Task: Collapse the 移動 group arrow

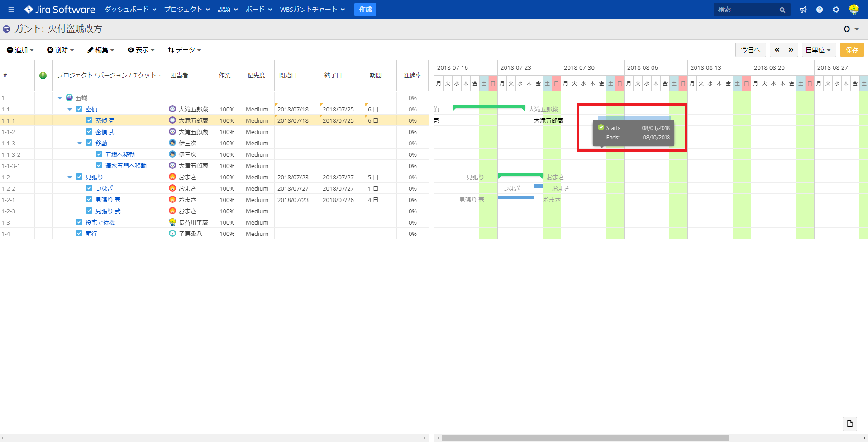Action: pyautogui.click(x=80, y=143)
